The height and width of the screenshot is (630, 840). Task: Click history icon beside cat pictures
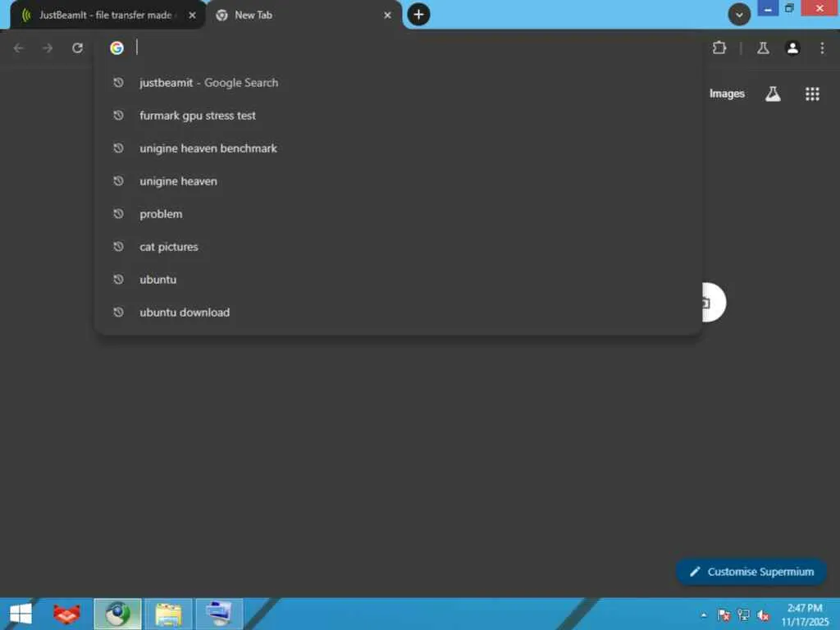(x=118, y=246)
